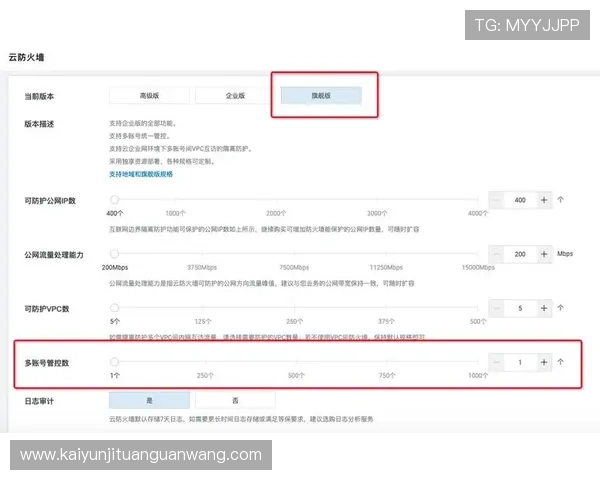The width and height of the screenshot is (600, 480).
Task: Click unit arrow icon next to multi-account stepper
Action: 561,362
